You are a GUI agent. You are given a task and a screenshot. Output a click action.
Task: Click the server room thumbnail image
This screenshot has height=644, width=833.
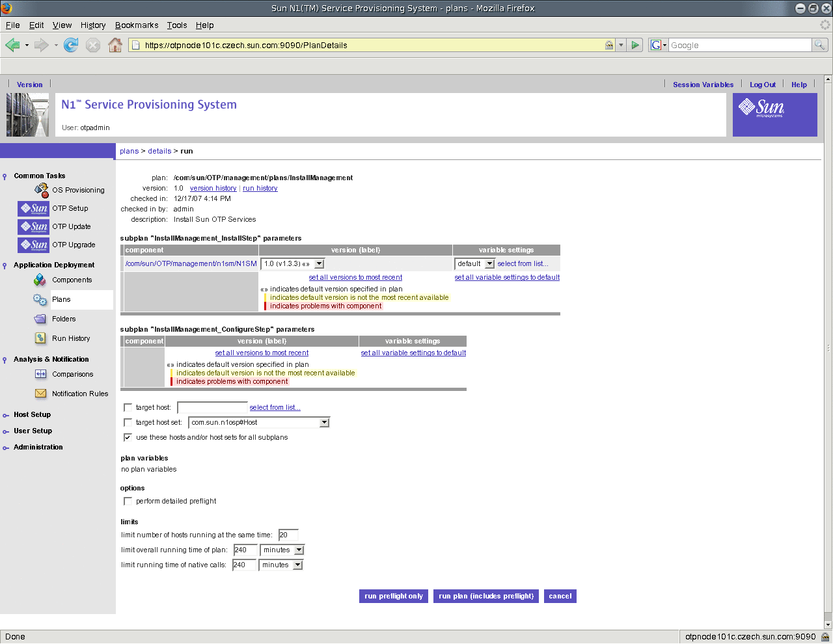click(27, 114)
